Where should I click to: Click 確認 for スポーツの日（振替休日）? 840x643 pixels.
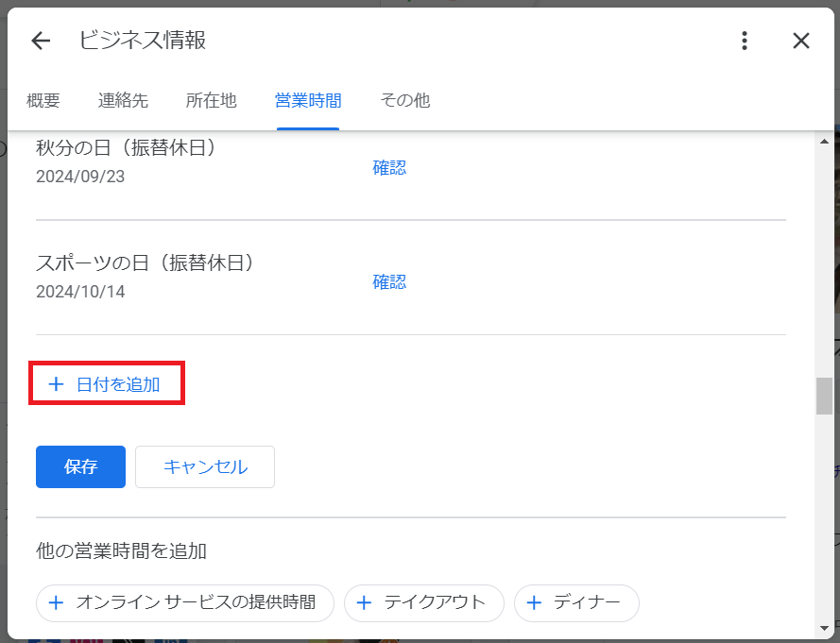point(389,281)
